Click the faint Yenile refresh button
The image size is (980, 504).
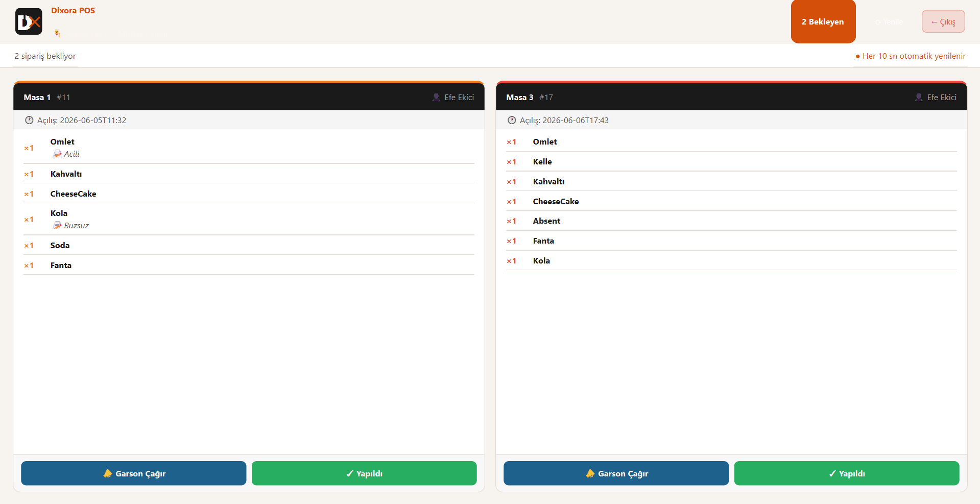pos(889,22)
